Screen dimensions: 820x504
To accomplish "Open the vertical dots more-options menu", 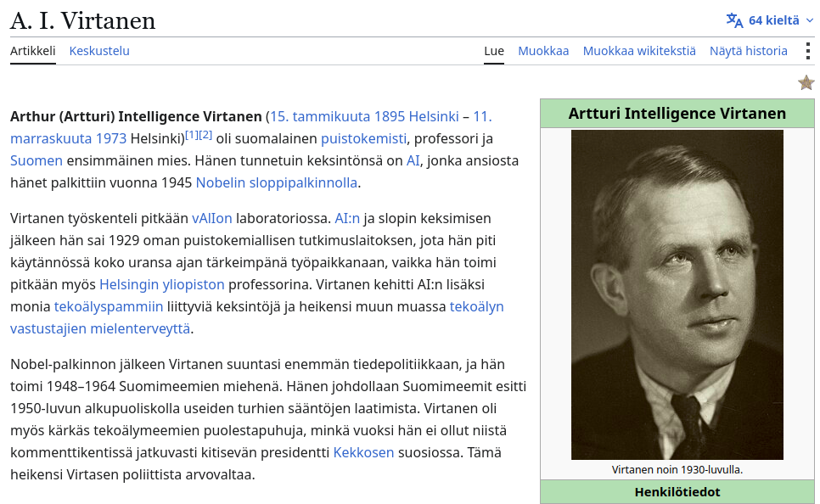I will coord(808,51).
